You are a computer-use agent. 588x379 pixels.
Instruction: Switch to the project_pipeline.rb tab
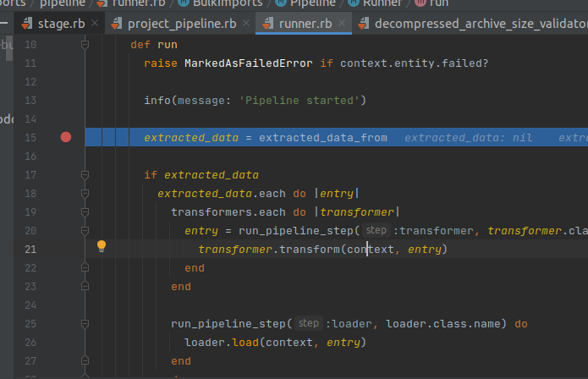pos(182,24)
